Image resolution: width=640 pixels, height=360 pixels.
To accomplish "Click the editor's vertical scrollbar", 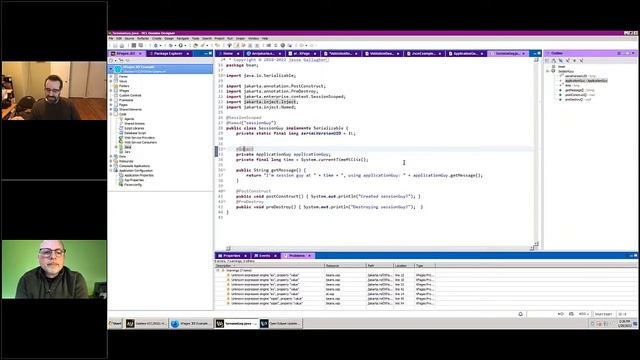I will pyautogui.click(x=536, y=153).
